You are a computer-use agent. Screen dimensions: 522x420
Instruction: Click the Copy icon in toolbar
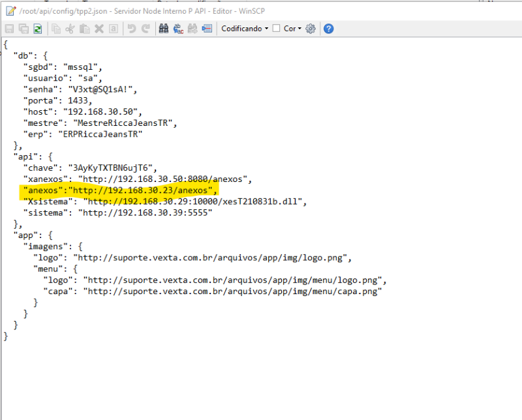tap(57, 29)
